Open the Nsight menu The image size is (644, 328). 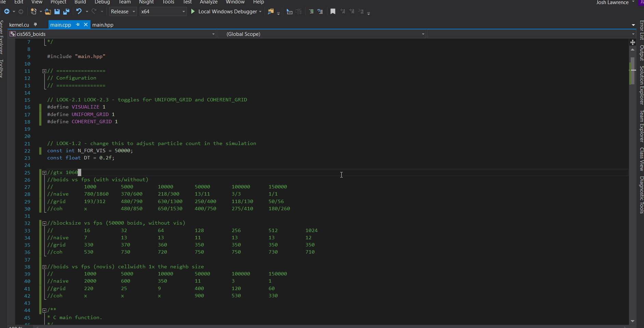[146, 2]
